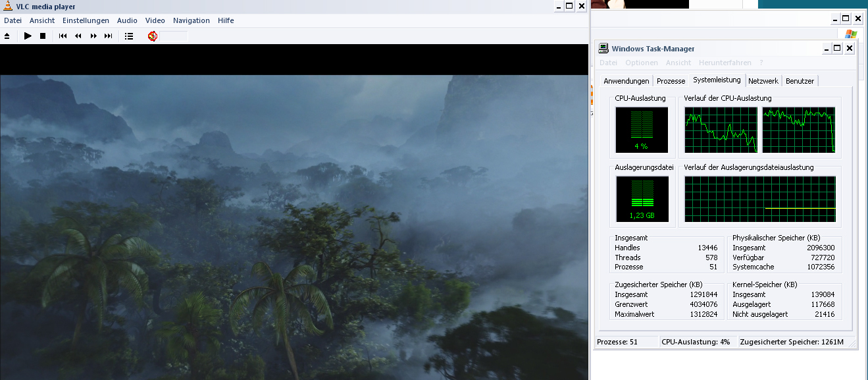
Task: Click the committed memory total 1291844
Action: tap(703, 294)
